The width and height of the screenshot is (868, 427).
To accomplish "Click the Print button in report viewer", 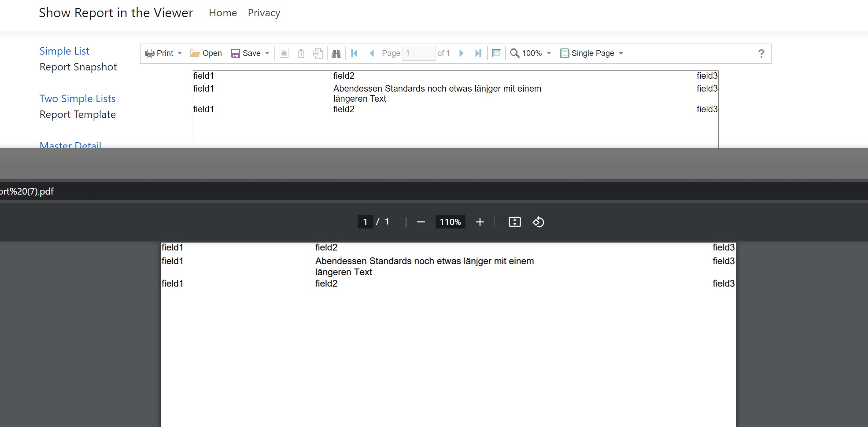I will point(159,53).
